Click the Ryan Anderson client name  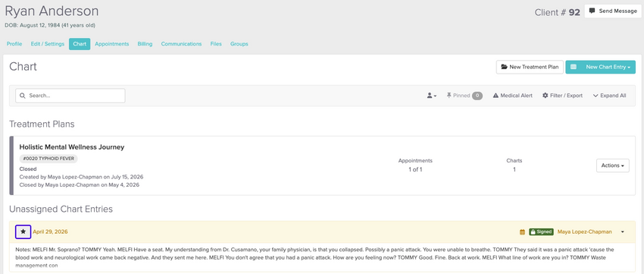[x=52, y=11]
